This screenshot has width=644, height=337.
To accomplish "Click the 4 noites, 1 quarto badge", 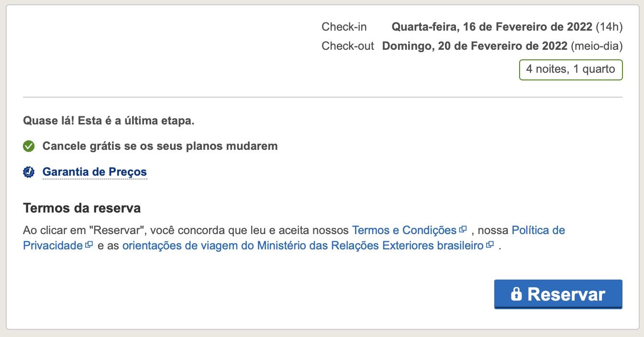I will point(571,69).
